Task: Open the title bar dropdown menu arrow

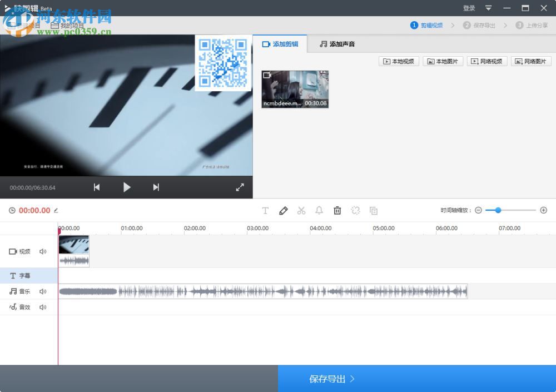Action: click(x=488, y=8)
